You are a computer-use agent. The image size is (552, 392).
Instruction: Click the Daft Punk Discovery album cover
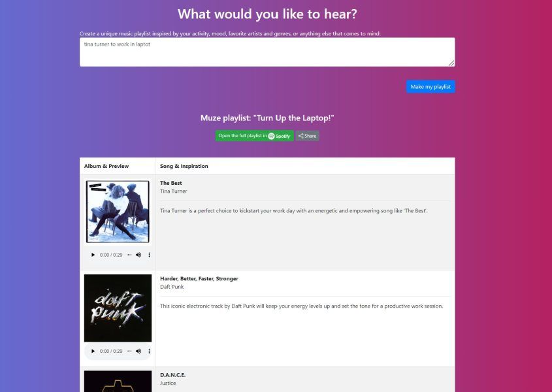(x=118, y=308)
